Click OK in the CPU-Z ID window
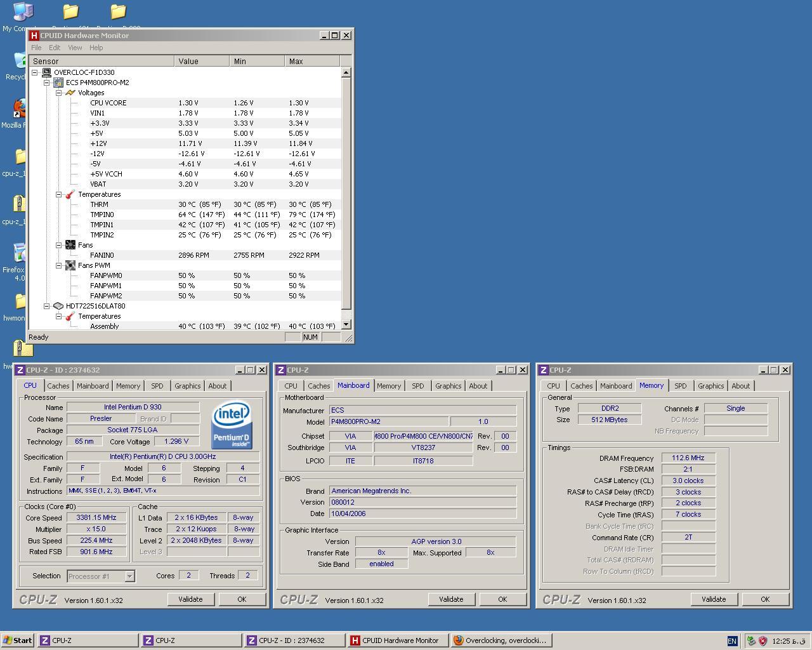812x650 pixels. click(x=242, y=599)
